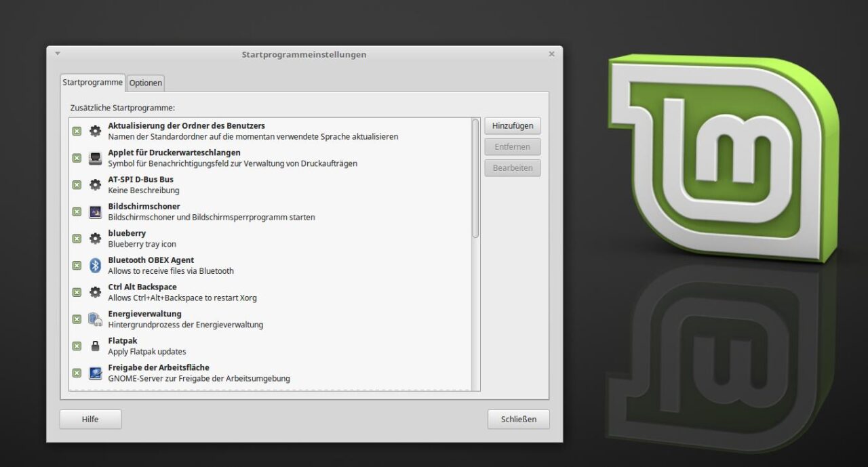This screenshot has height=467, width=868.
Task: Open Hilfe for startup settings
Action: tap(90, 419)
